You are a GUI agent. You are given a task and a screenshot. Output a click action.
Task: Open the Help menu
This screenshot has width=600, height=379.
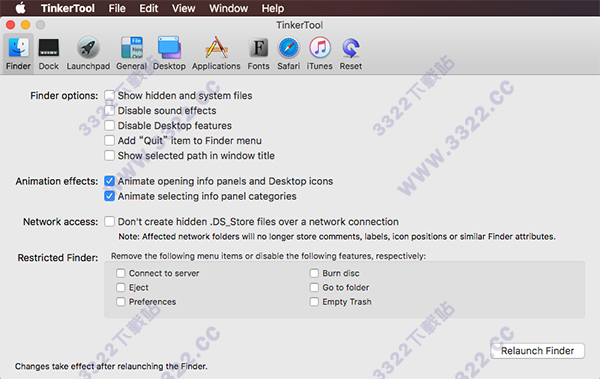pos(273,8)
